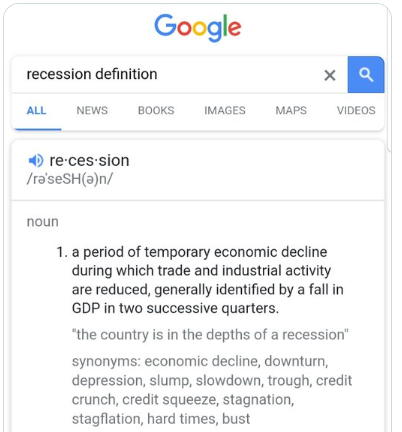
Task: Click the 're·ces·sion' headword
Action: click(x=89, y=161)
